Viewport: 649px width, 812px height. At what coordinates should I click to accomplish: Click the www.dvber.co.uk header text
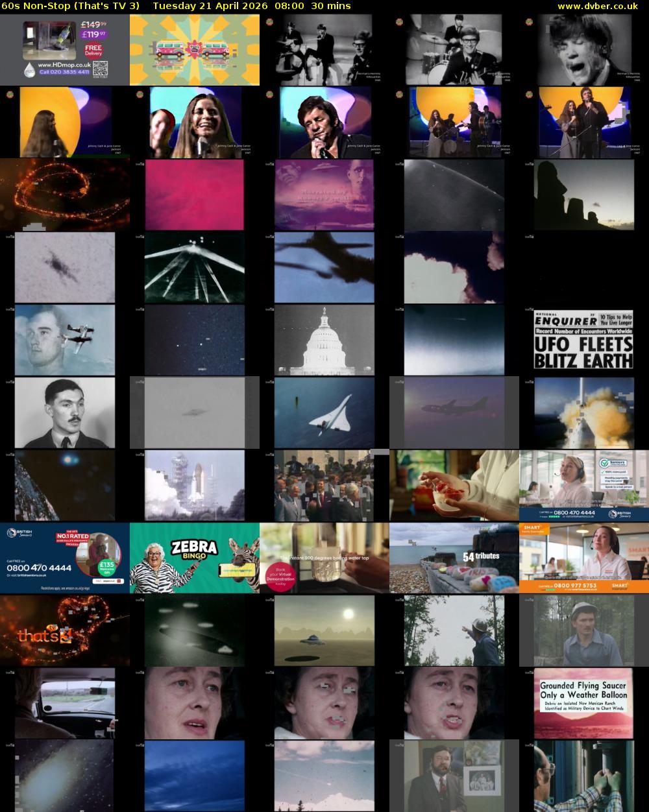[x=598, y=6]
